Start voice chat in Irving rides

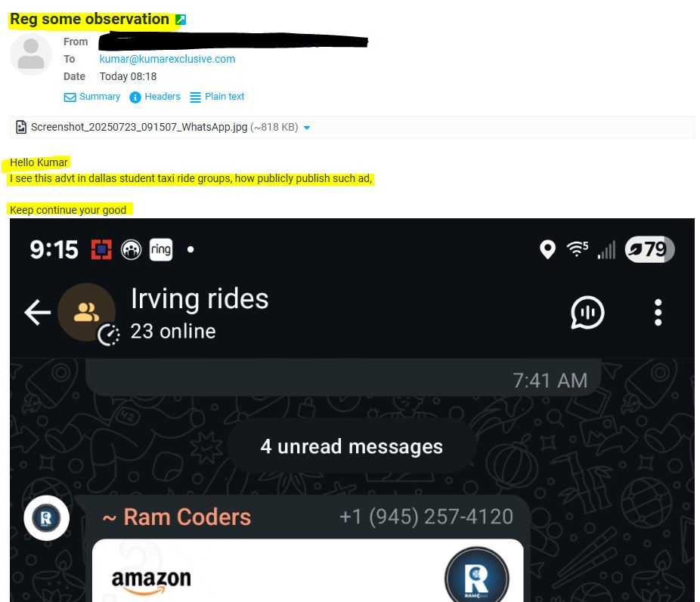point(587,313)
